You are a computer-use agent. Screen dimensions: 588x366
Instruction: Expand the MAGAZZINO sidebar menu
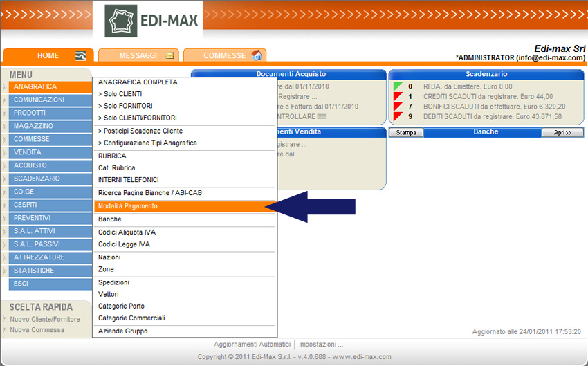pyautogui.click(x=33, y=126)
